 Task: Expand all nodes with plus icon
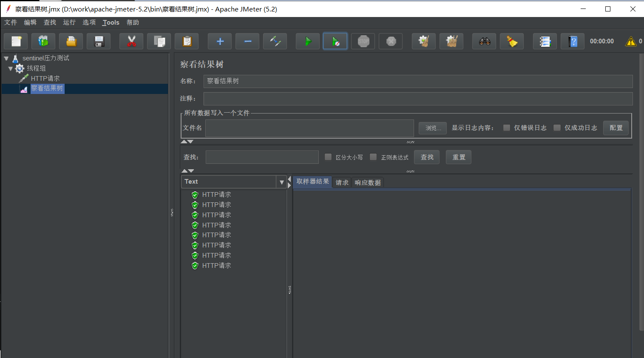(x=220, y=41)
